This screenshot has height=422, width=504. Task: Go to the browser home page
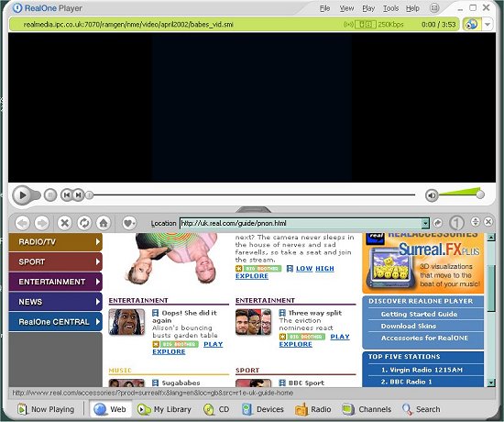pos(104,223)
